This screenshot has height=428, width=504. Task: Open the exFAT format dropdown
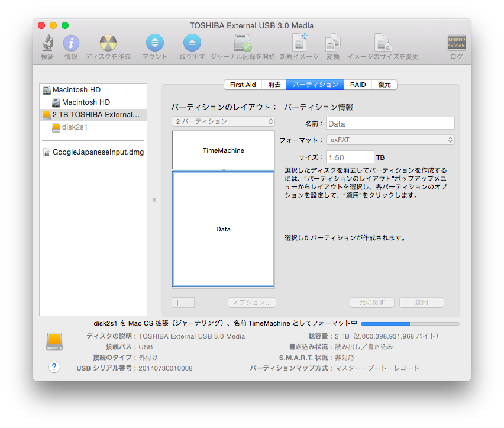(390, 140)
